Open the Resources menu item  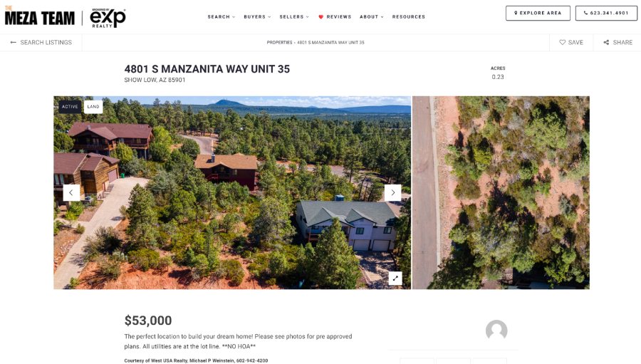(x=408, y=17)
